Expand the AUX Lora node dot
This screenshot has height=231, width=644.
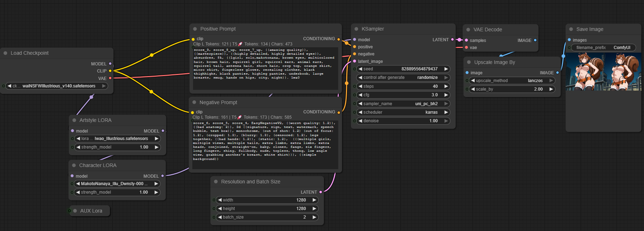click(x=75, y=211)
